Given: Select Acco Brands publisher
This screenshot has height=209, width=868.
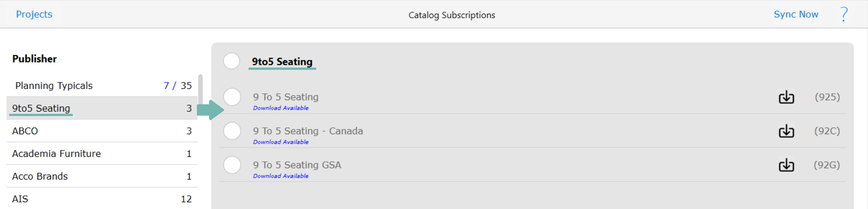Looking at the screenshot, I should (x=102, y=176).
